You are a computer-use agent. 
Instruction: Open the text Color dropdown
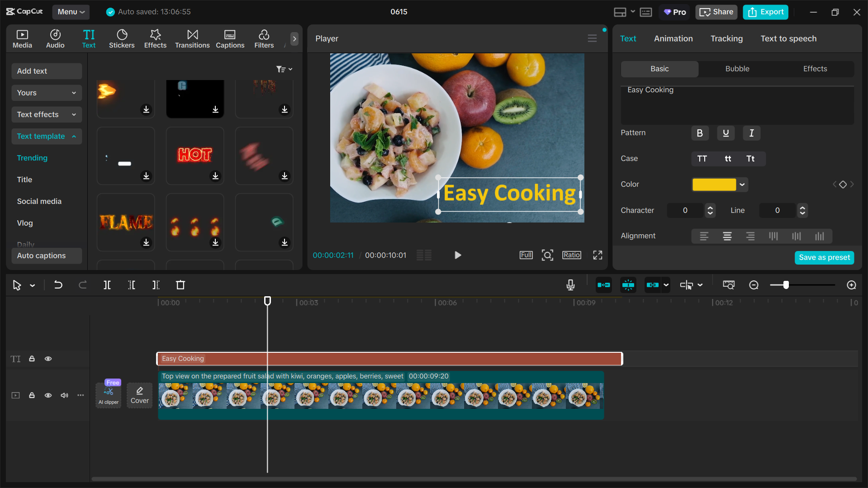point(741,185)
